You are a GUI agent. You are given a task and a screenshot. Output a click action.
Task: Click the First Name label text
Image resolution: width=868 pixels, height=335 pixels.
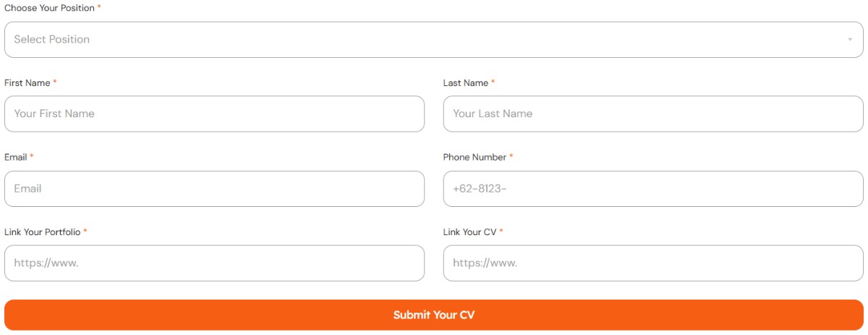click(x=27, y=83)
